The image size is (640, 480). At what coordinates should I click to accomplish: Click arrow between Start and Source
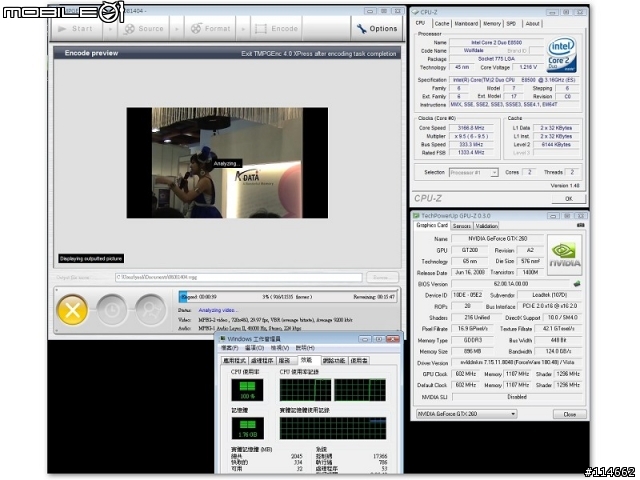[x=110, y=29]
